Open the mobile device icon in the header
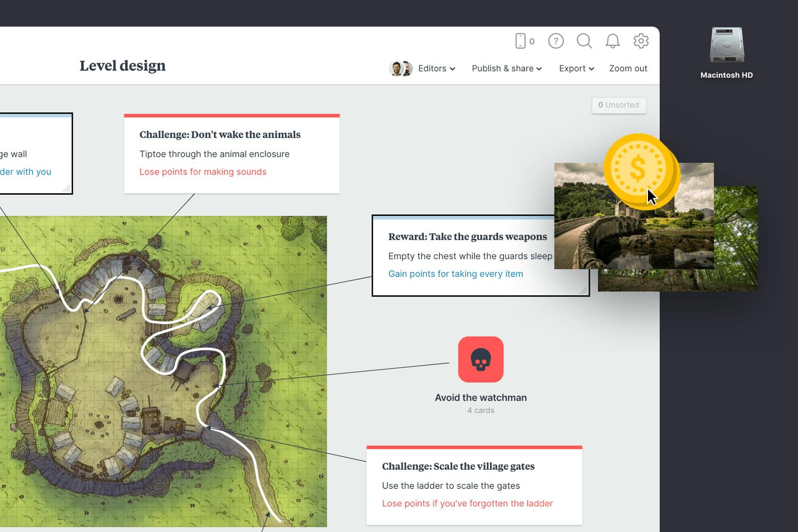 pyautogui.click(x=521, y=41)
